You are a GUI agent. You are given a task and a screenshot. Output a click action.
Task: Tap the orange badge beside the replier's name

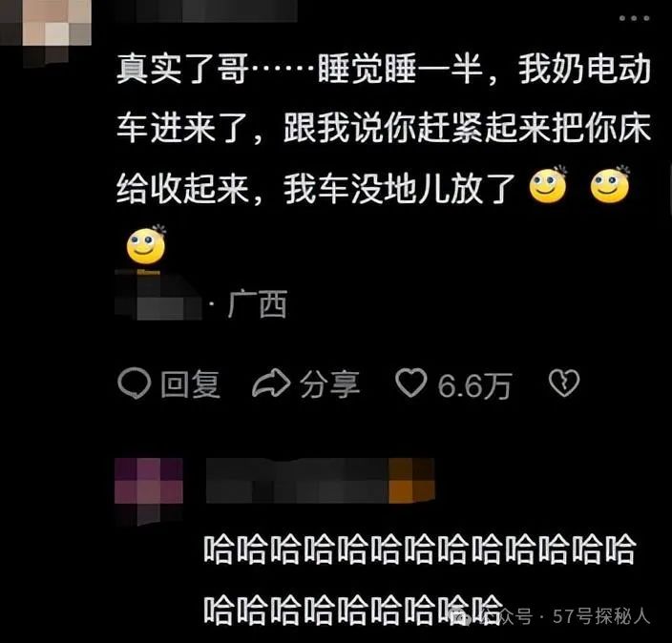[411, 481]
